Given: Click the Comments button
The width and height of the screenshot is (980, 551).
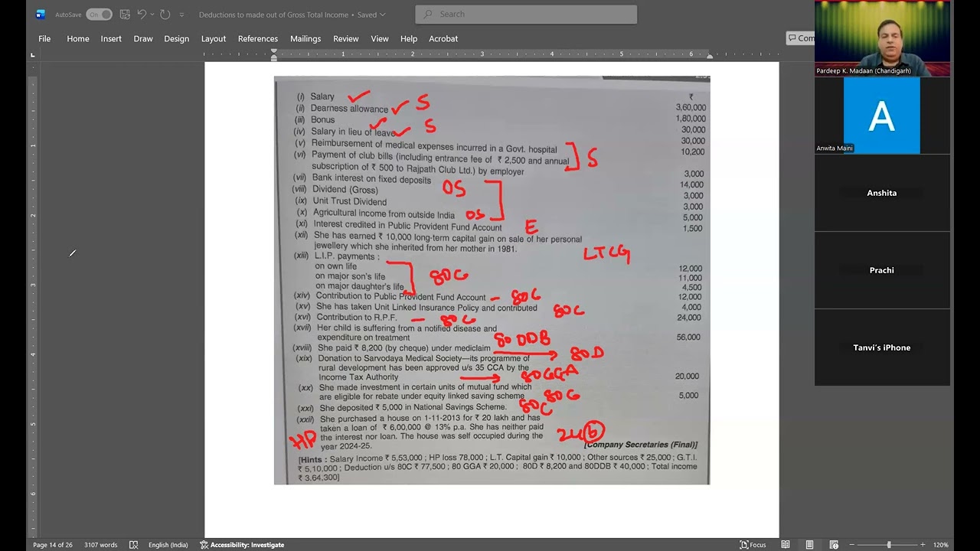Looking at the screenshot, I should 801,38.
